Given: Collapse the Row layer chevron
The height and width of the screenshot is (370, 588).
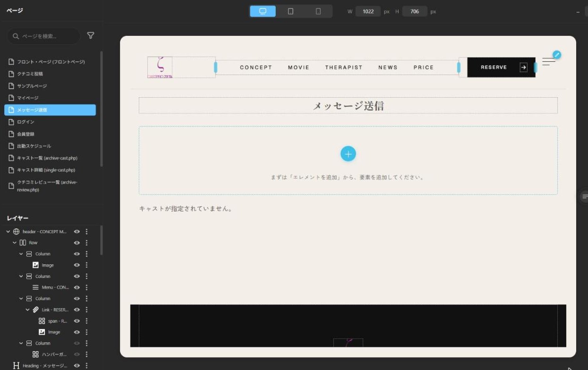Looking at the screenshot, I should coord(15,243).
